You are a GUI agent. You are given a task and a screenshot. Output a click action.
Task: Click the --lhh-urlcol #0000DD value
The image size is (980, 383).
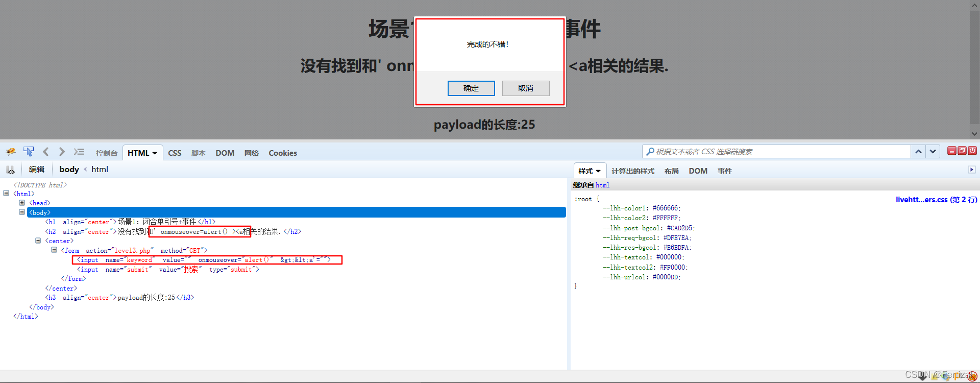point(665,277)
